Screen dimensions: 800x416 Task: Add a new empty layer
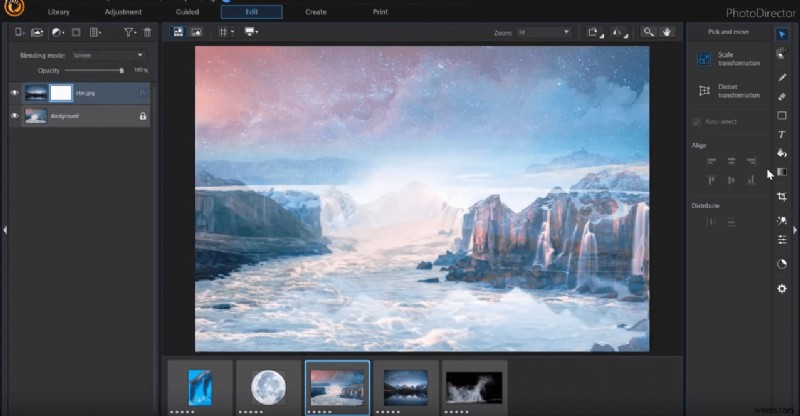tap(19, 32)
